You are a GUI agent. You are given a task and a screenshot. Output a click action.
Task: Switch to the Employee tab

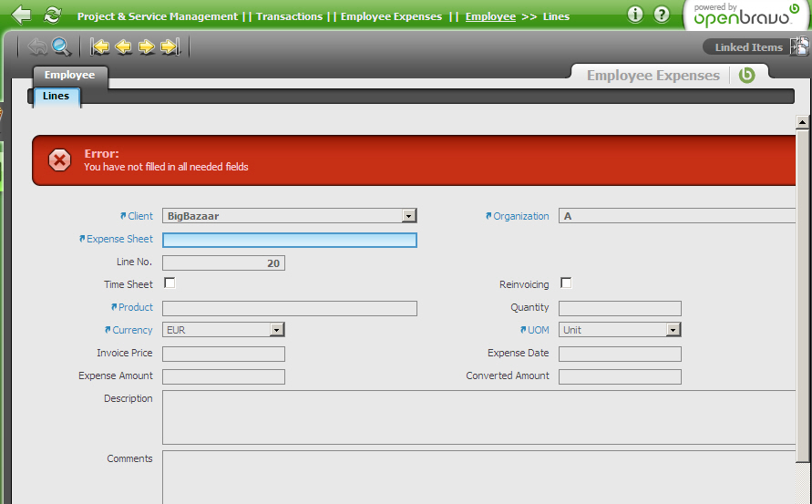(x=70, y=75)
